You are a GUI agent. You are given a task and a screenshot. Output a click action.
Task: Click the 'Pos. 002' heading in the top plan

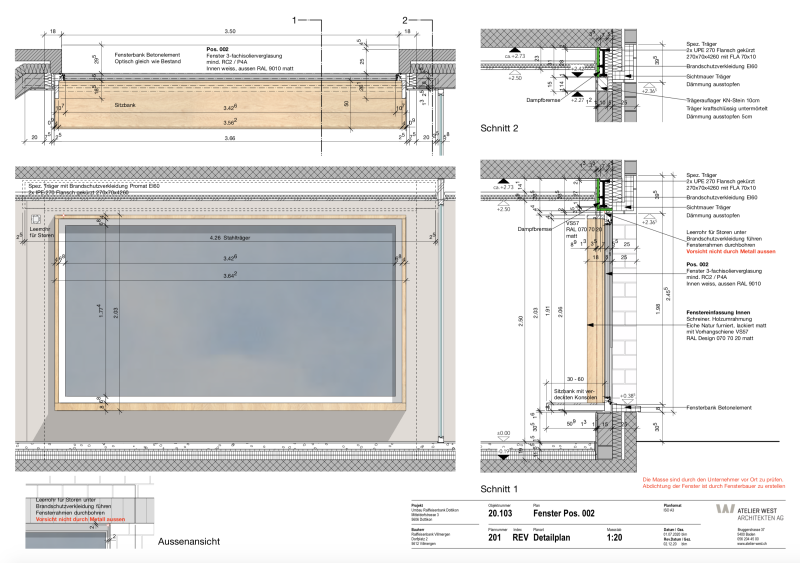217,49
